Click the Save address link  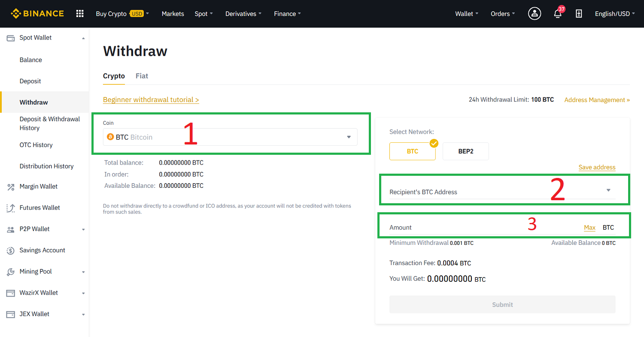[597, 167]
